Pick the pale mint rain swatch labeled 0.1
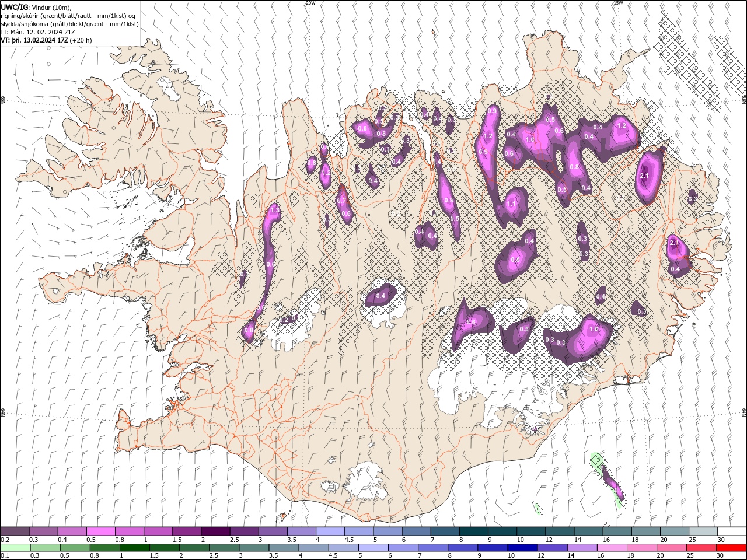The height and width of the screenshot is (560, 747). [15, 548]
